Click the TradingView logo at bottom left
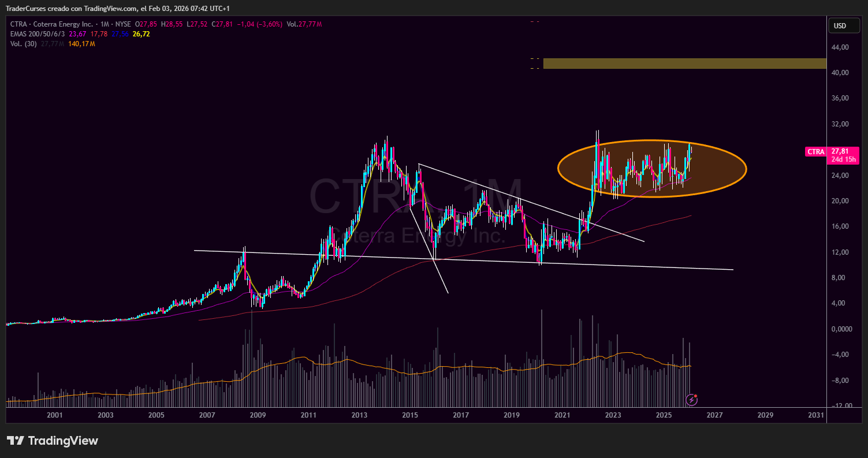868x458 pixels. pos(53,441)
